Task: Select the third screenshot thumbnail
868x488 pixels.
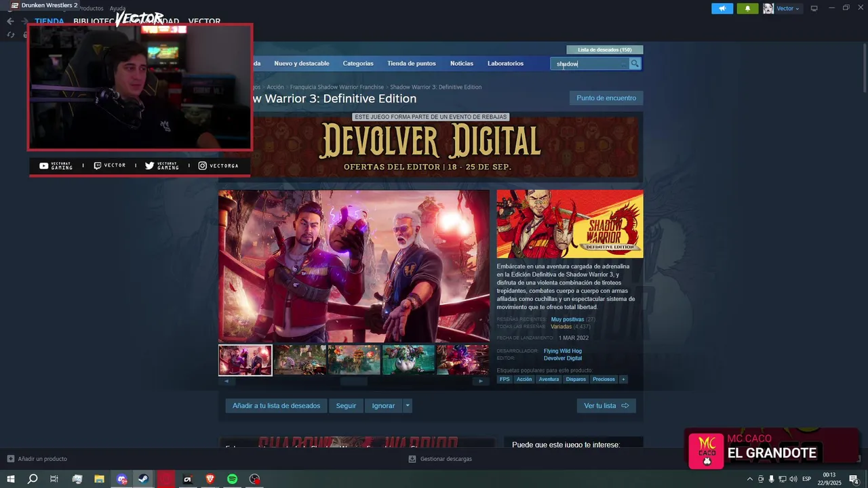Action: tap(355, 360)
